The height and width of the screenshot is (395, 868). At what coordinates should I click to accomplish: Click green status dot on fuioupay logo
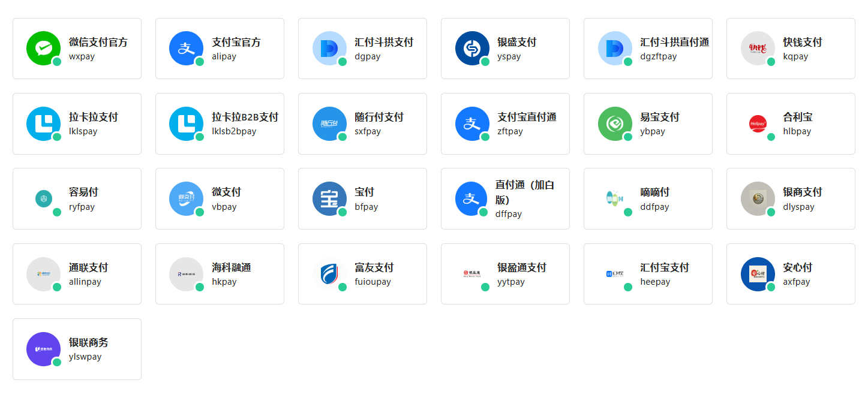343,287
